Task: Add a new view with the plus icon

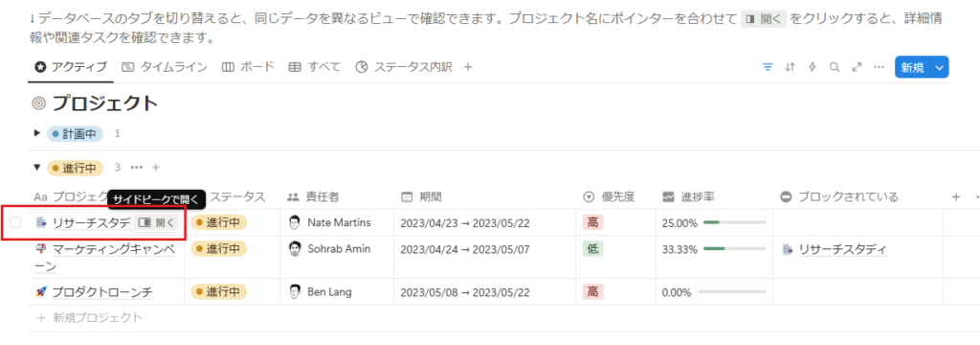Action: (467, 67)
